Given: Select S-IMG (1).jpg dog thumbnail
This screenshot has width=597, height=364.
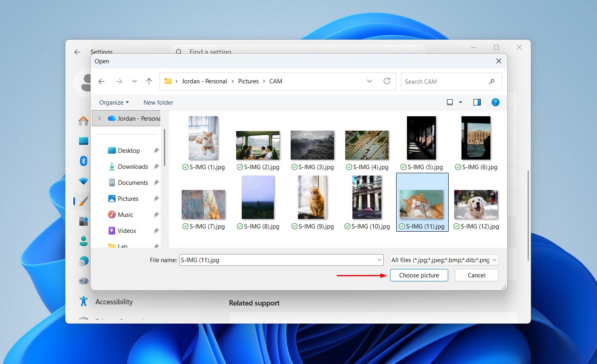Looking at the screenshot, I should click(203, 138).
